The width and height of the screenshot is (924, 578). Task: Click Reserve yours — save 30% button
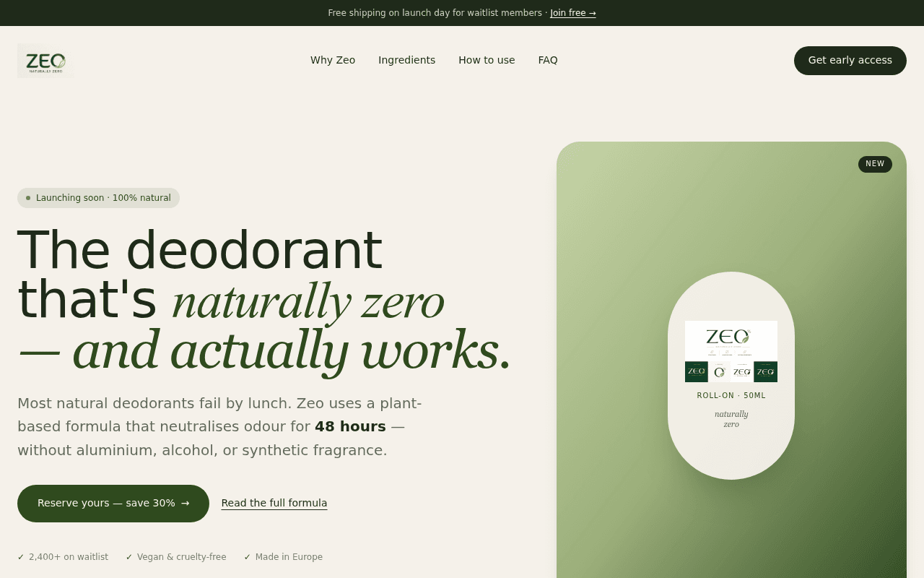pos(113,504)
